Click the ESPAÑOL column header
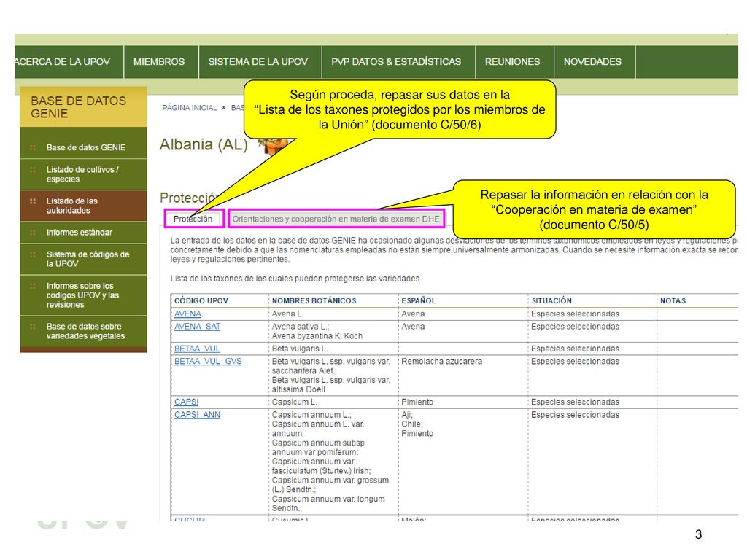 [x=418, y=301]
